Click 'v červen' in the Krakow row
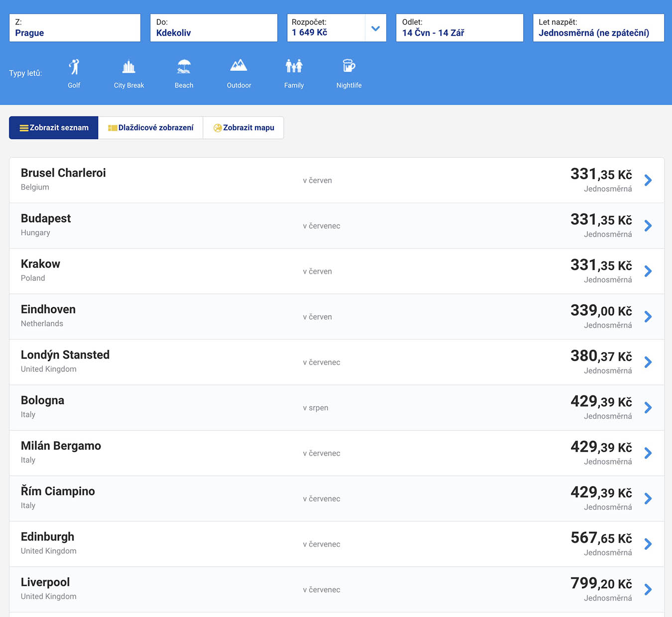The image size is (672, 617). [318, 271]
